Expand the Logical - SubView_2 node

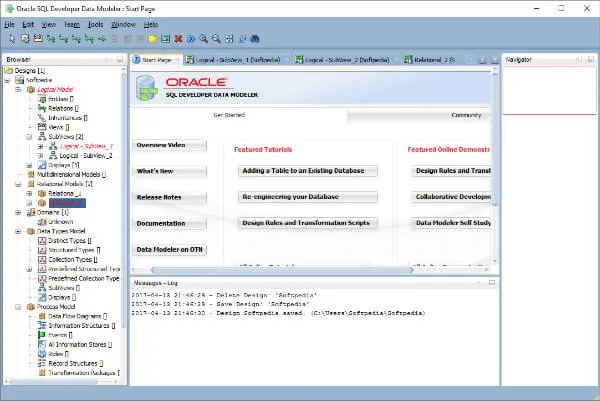pyautogui.click(x=40, y=156)
